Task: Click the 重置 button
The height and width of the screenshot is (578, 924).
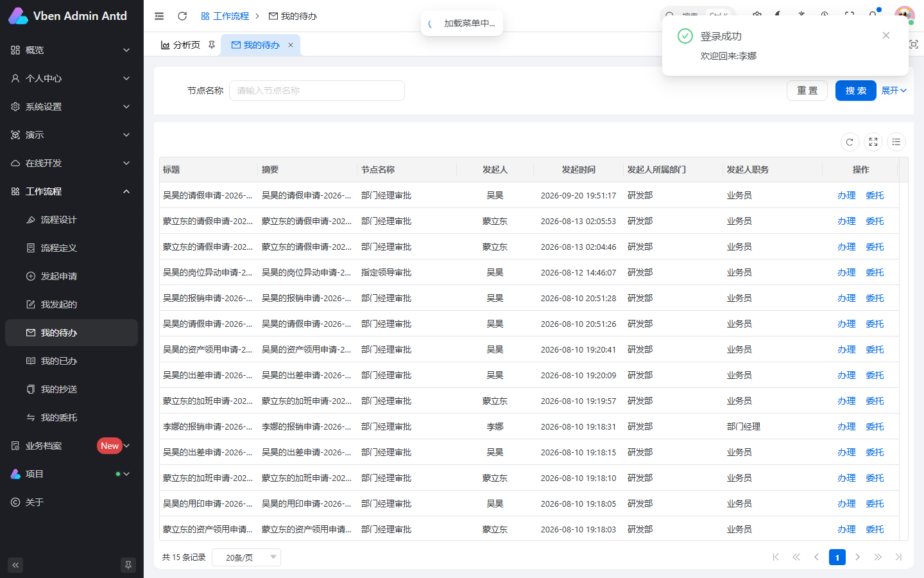Action: 807,91
